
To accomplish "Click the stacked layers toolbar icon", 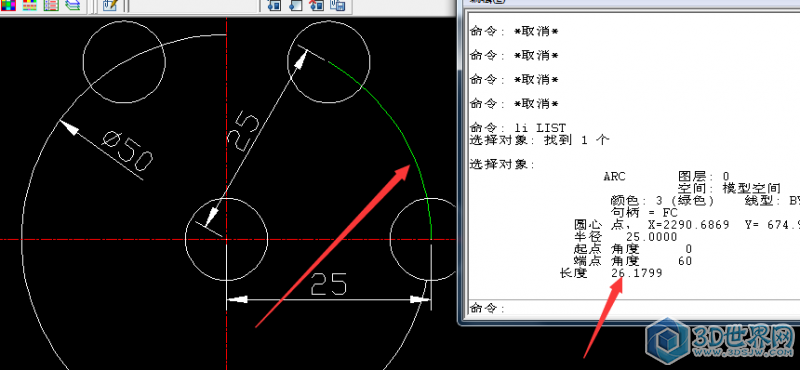I will 72,5.
